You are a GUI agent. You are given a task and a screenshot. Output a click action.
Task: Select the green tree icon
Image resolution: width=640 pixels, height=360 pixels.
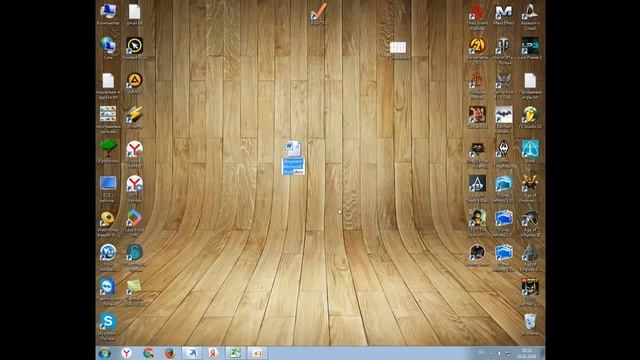point(108,151)
